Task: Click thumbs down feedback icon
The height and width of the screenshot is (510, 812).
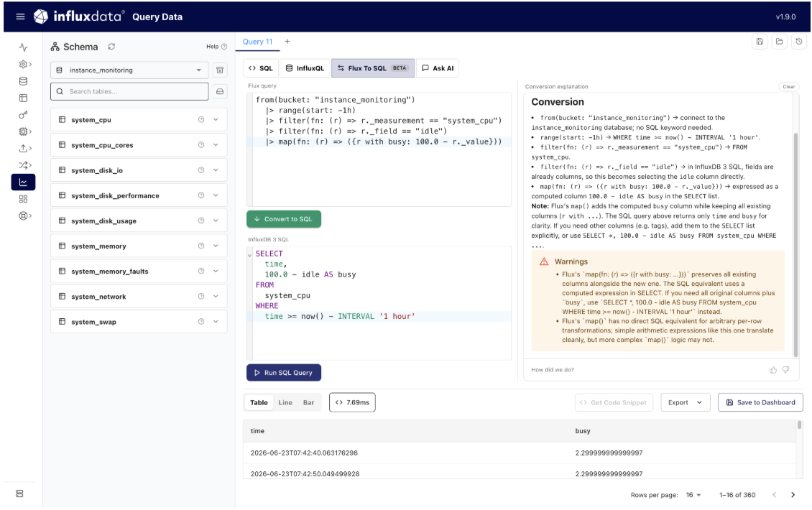Action: [x=785, y=370]
